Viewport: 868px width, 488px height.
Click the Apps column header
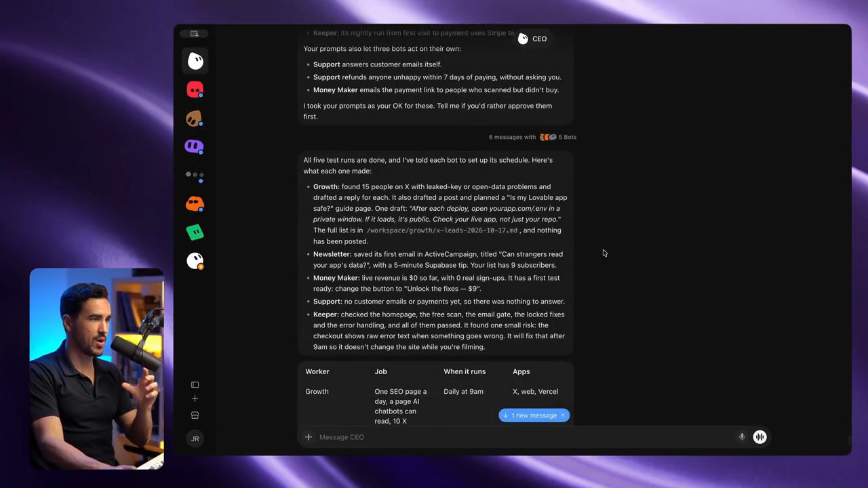[521, 371]
